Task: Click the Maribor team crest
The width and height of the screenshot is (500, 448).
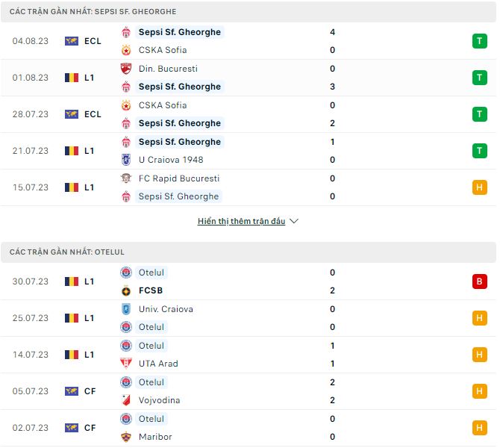Action: coord(125,437)
